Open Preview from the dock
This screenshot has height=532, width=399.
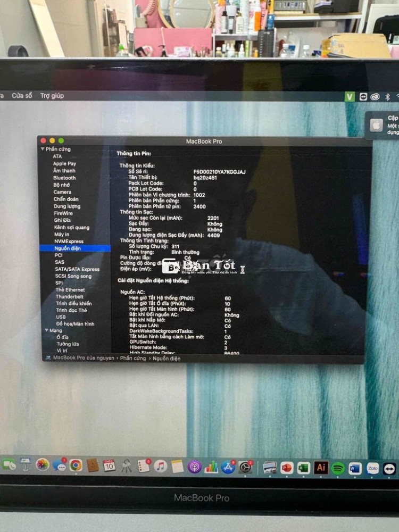[x=270, y=468]
